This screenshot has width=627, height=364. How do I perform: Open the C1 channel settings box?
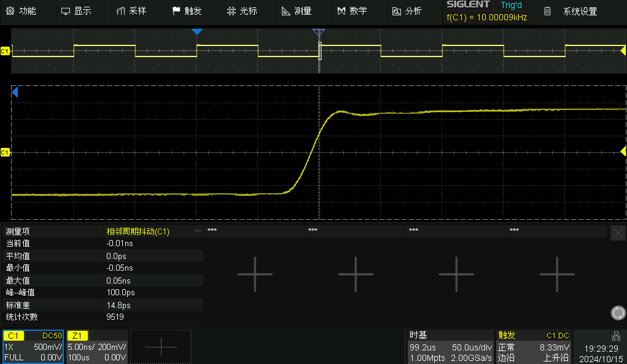point(33,347)
